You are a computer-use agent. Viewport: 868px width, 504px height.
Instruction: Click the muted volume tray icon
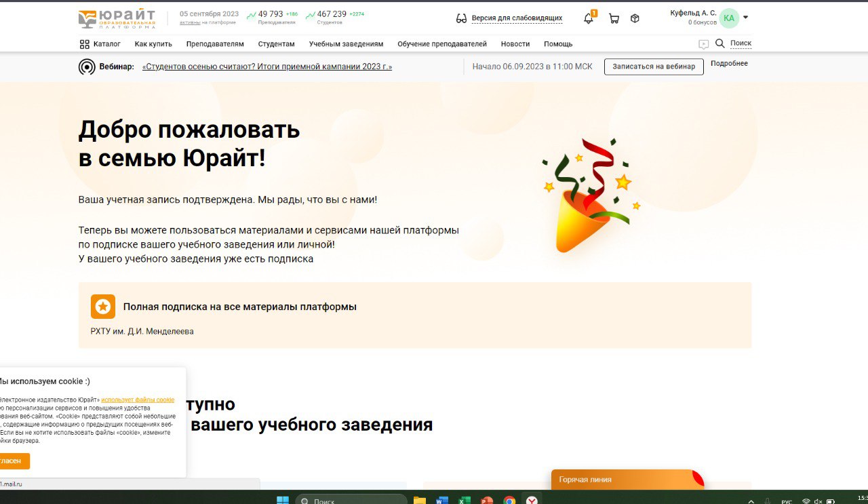click(818, 501)
